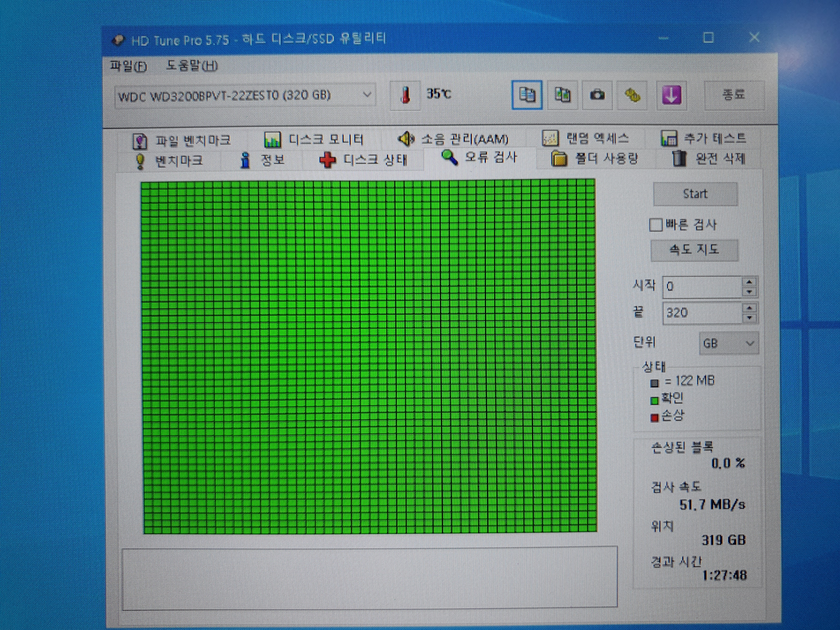Click the 51.7 MB/s scan speed value
This screenshot has width=840, height=630.
pyautogui.click(x=712, y=505)
